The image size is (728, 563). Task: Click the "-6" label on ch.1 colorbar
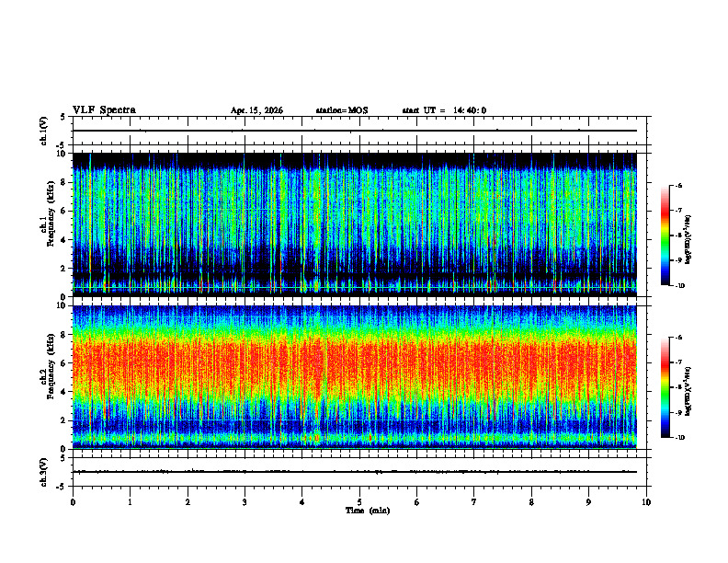[x=679, y=185]
